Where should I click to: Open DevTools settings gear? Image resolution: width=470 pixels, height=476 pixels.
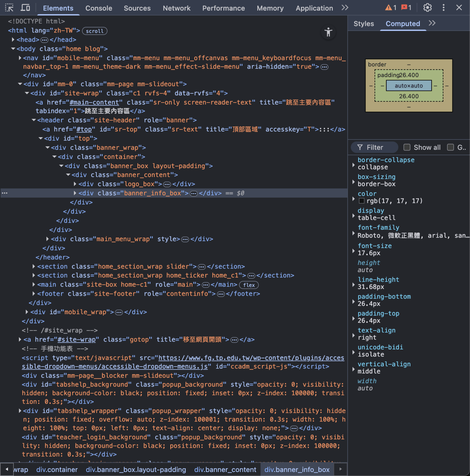click(427, 8)
